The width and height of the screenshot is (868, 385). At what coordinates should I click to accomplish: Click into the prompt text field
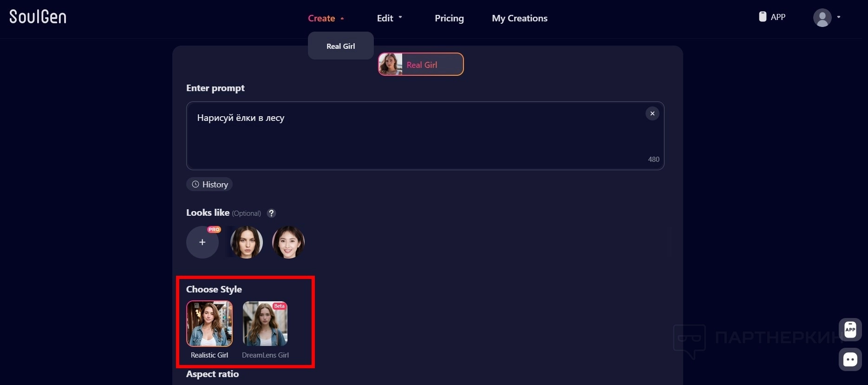(x=425, y=136)
